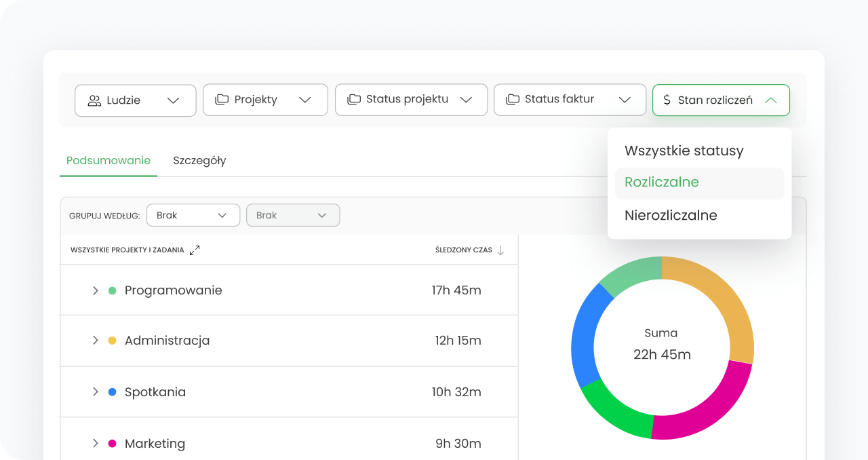Click the folder icon beside Status faktur
868x460 pixels.
pos(513,99)
